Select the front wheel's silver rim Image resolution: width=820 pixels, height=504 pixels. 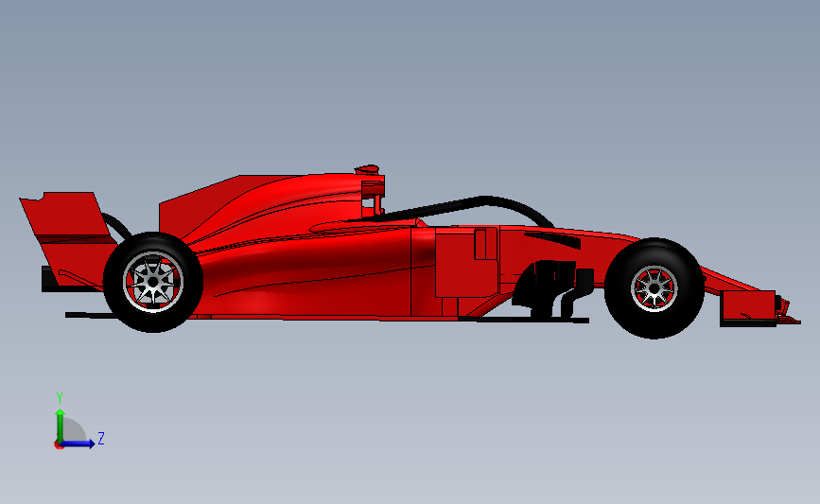[654, 288]
